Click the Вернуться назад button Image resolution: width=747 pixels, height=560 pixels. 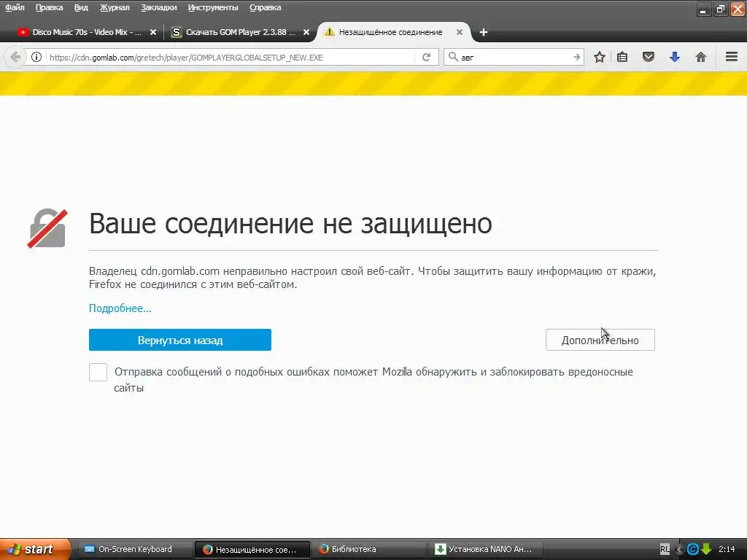(x=180, y=340)
